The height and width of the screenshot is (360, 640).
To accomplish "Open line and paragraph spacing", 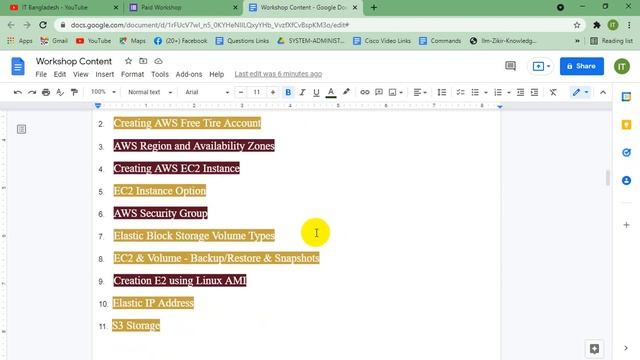I will [x=442, y=92].
